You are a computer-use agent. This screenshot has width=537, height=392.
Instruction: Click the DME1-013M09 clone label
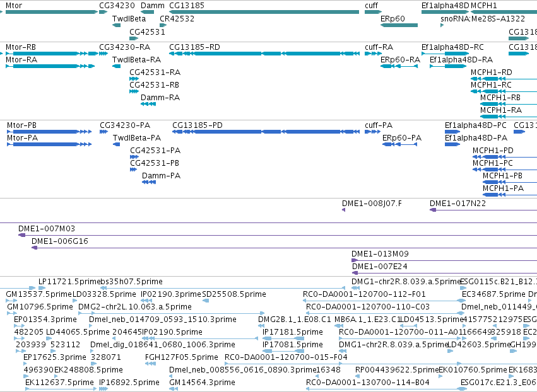pos(380,254)
